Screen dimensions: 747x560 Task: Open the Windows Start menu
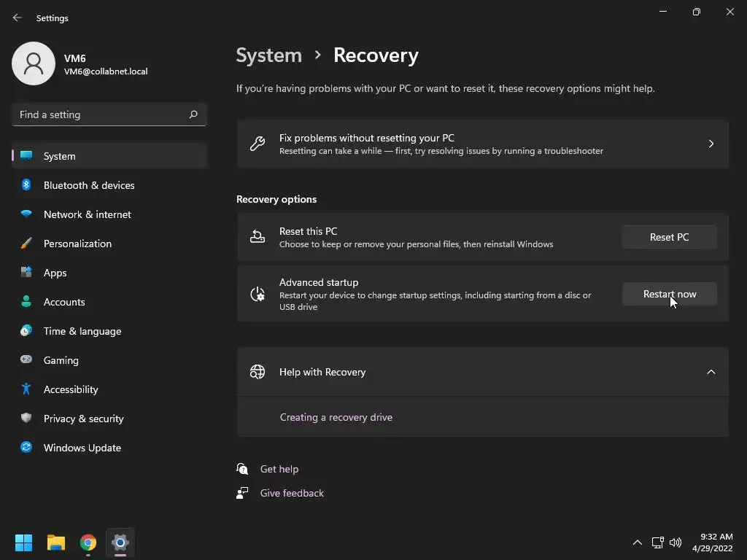[x=23, y=542]
